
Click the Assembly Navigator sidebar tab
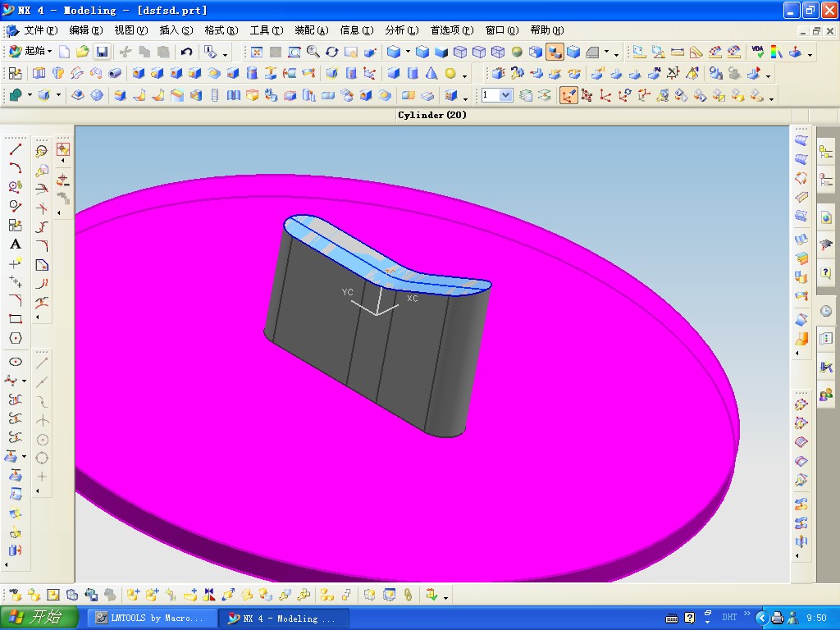click(x=826, y=153)
